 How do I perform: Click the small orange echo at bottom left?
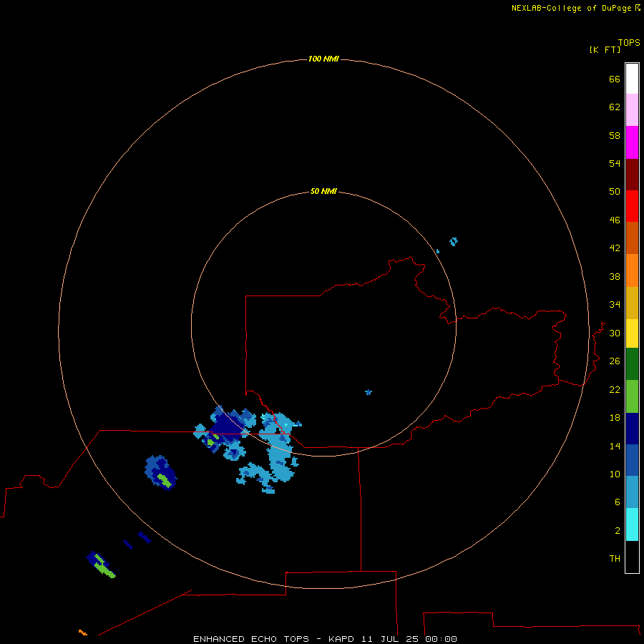coord(83,633)
